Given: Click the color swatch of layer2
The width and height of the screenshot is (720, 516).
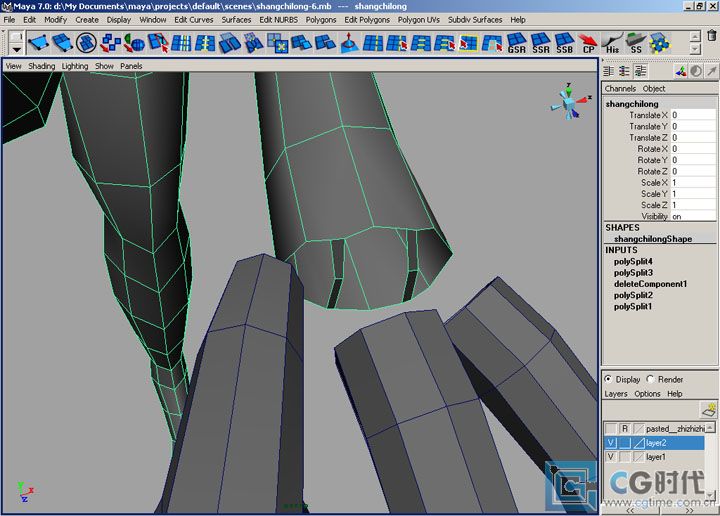Looking at the screenshot, I should (639, 443).
